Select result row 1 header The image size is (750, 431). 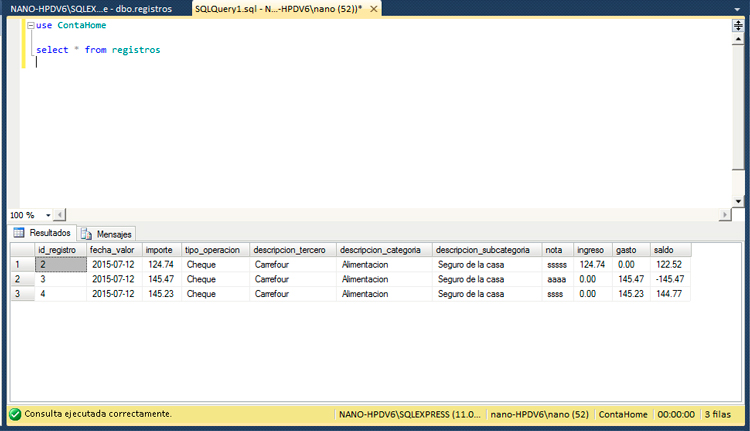click(22, 265)
